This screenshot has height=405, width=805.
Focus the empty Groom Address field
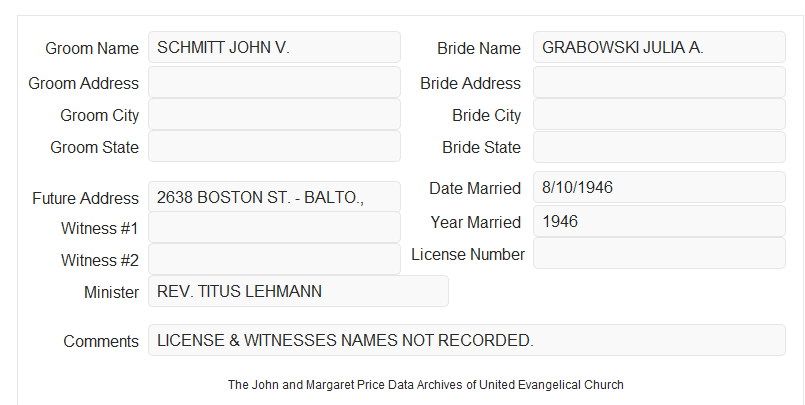tap(274, 82)
